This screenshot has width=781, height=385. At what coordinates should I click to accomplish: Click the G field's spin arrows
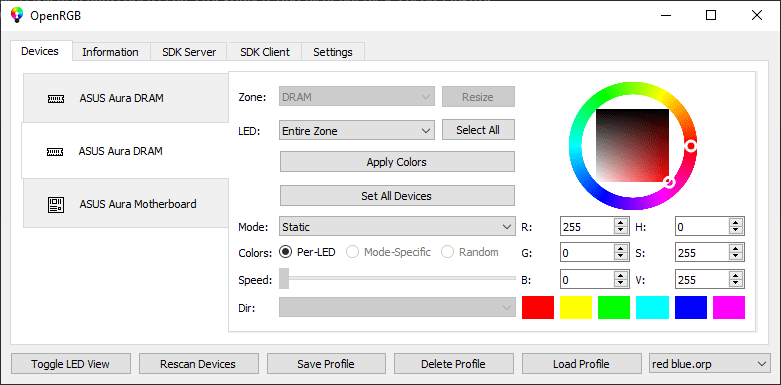[x=621, y=253]
